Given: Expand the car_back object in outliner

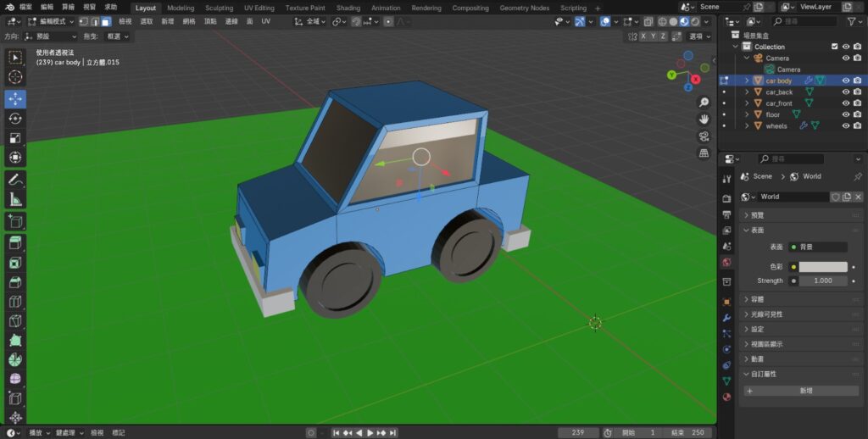Looking at the screenshot, I should 747,92.
